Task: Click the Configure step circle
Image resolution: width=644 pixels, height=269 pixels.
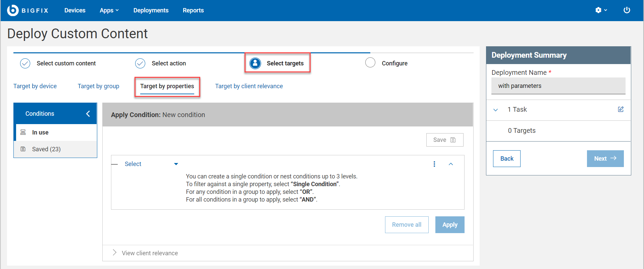Action: click(370, 63)
